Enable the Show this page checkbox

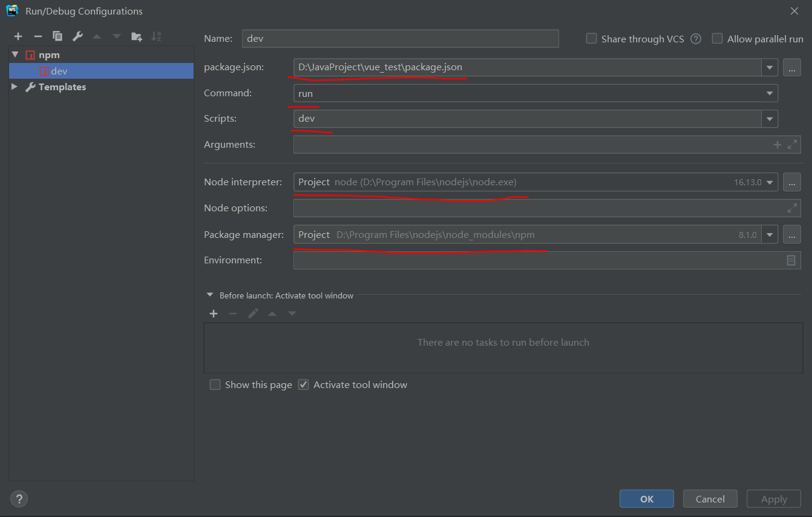click(215, 384)
